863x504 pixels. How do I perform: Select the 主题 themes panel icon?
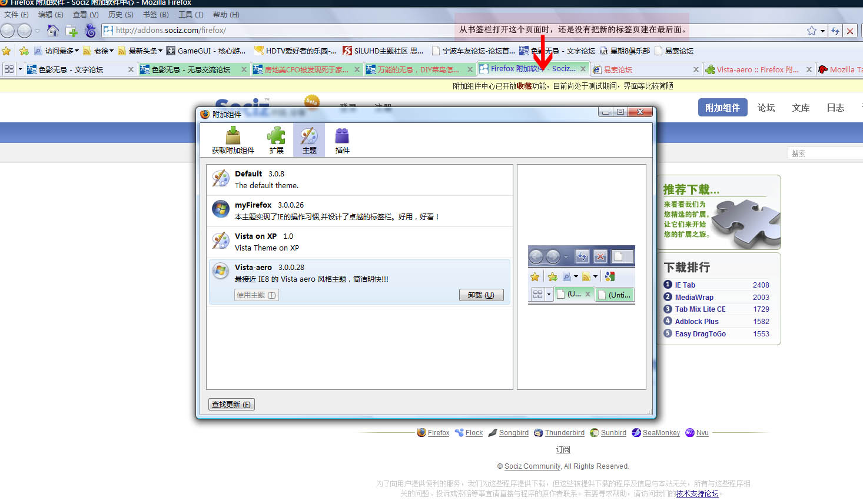[x=309, y=141]
